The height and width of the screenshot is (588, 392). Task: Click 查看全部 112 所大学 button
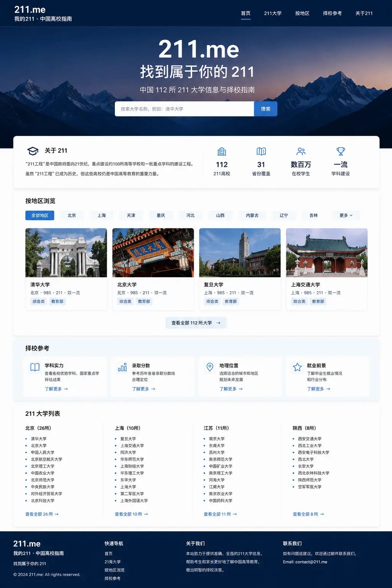pyautogui.click(x=196, y=323)
